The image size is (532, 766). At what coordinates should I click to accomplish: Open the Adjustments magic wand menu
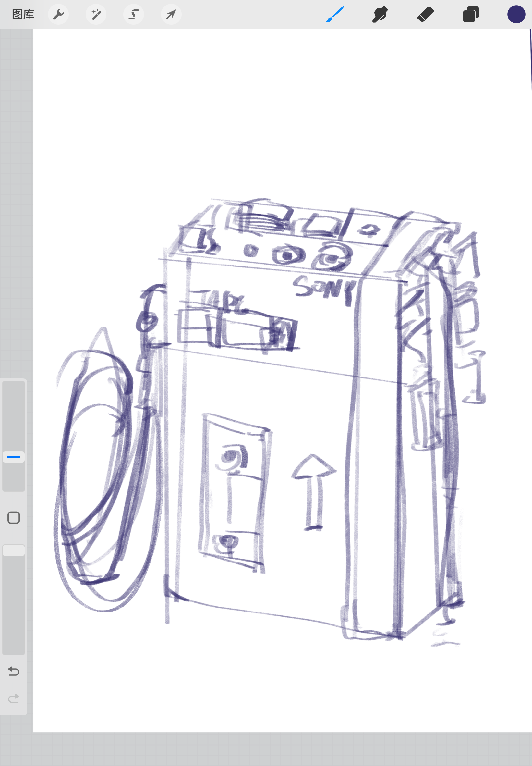[96, 14]
